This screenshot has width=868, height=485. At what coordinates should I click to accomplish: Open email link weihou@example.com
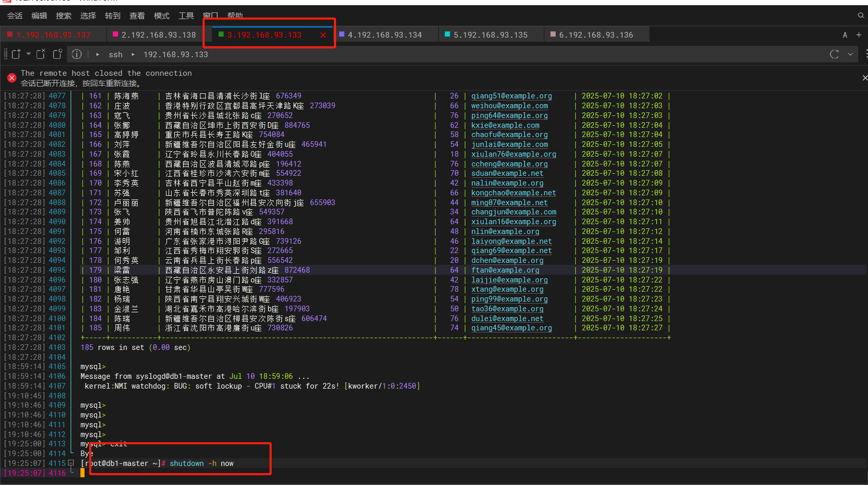tap(509, 106)
